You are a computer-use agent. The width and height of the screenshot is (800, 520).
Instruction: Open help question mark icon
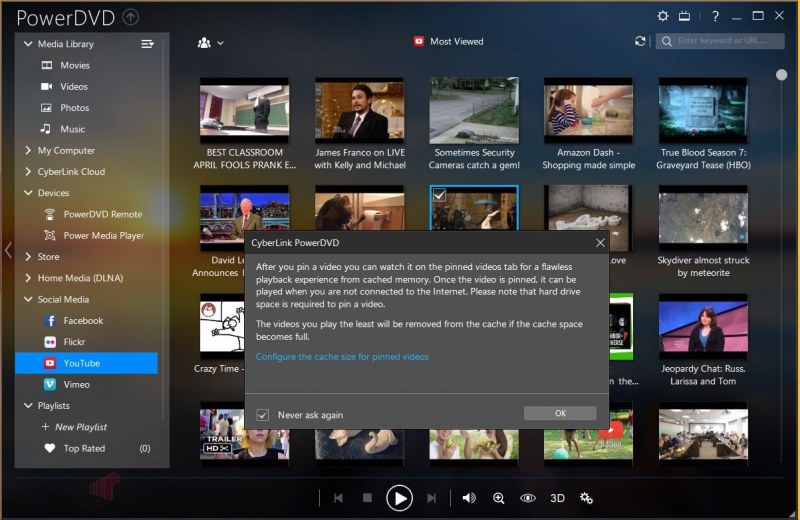[x=715, y=16]
